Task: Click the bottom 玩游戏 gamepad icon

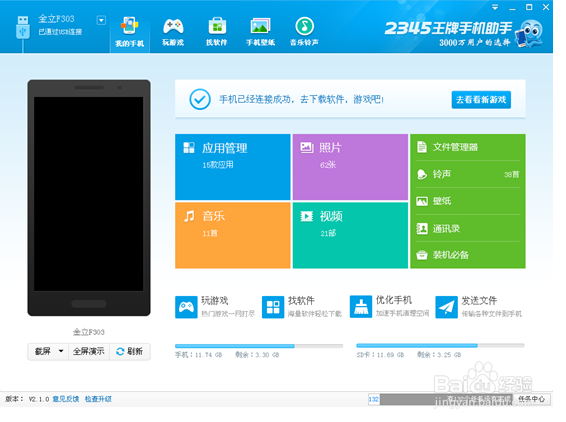Action: click(x=186, y=307)
